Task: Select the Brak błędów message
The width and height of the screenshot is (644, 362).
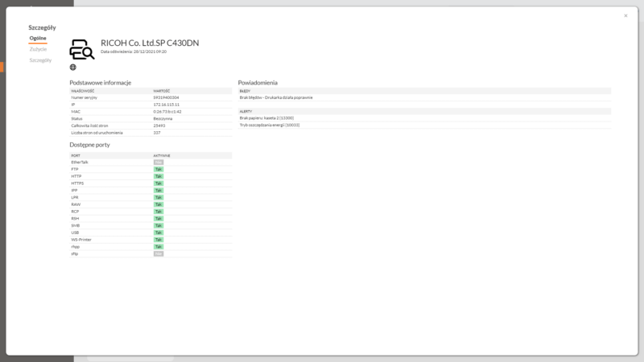Action: click(276, 97)
